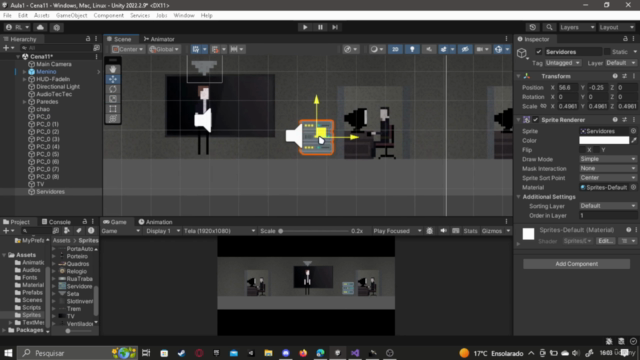The height and width of the screenshot is (360, 640).
Task: Toggle Servidores active checkbox in the Inspector
Action: 538,52
